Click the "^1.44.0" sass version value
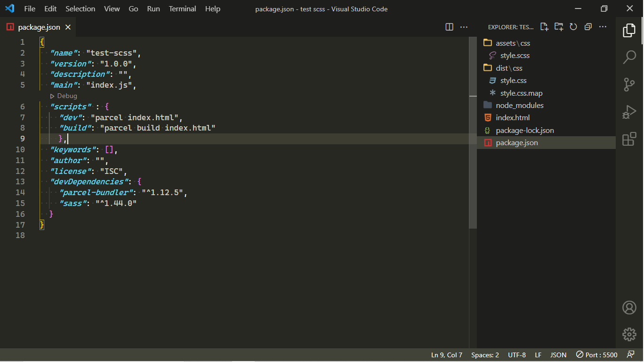644x362 pixels. 116,204
